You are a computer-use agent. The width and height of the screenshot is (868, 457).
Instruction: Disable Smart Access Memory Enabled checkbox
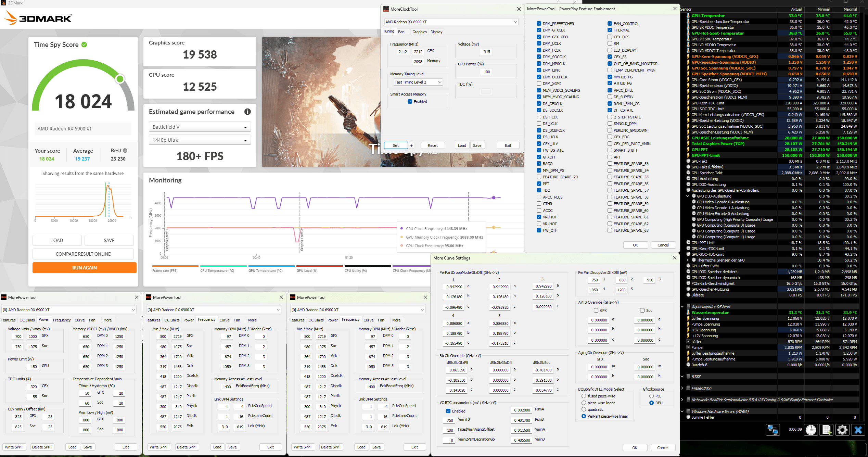click(410, 102)
